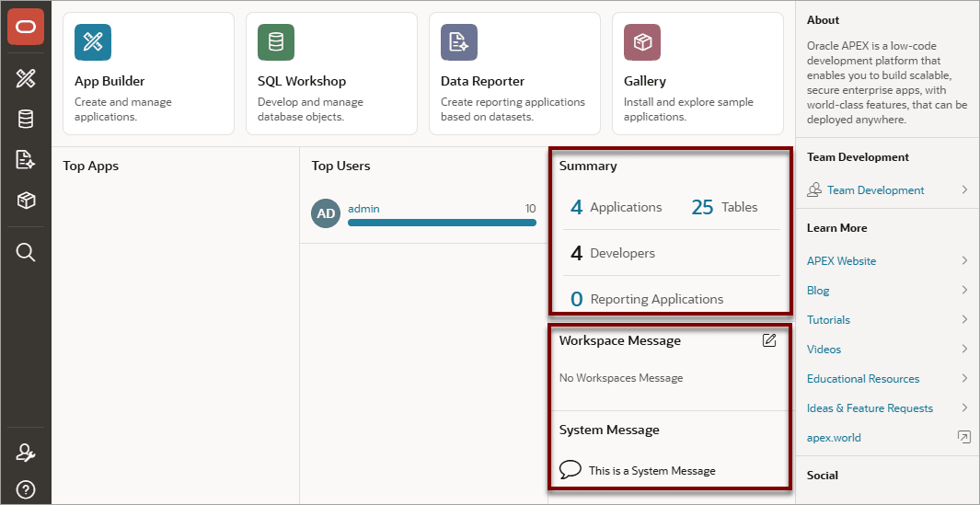The height and width of the screenshot is (505, 980).
Task: Click the '4 Developers' summary text
Action: click(613, 253)
